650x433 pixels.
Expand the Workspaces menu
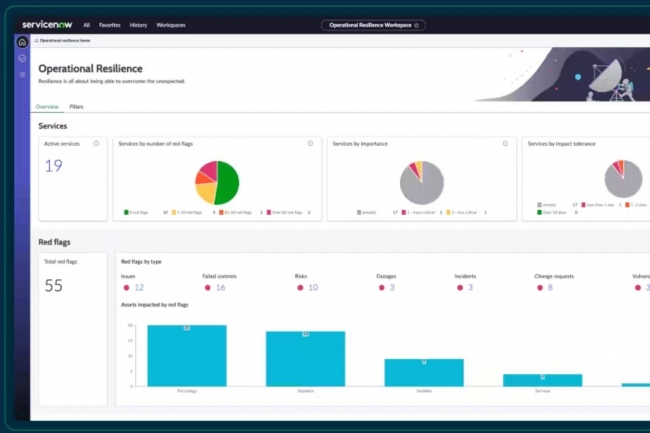click(x=171, y=24)
